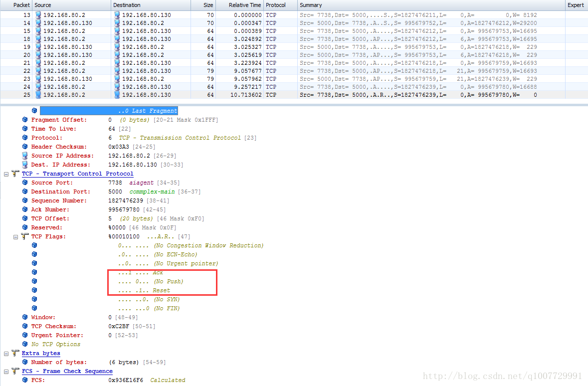
Task: Select packet 18 with relative time 3.024892
Action: [x=294, y=39]
